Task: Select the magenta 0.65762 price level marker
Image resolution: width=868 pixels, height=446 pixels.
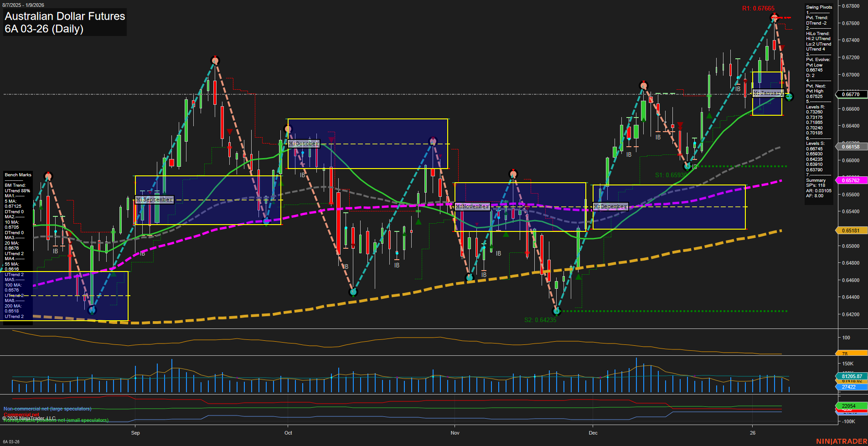Action: coord(851,180)
